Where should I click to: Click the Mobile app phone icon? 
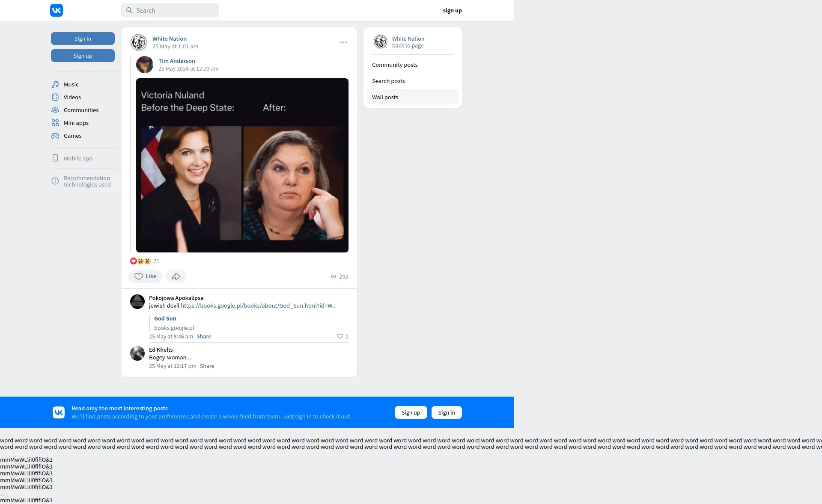[55, 158]
